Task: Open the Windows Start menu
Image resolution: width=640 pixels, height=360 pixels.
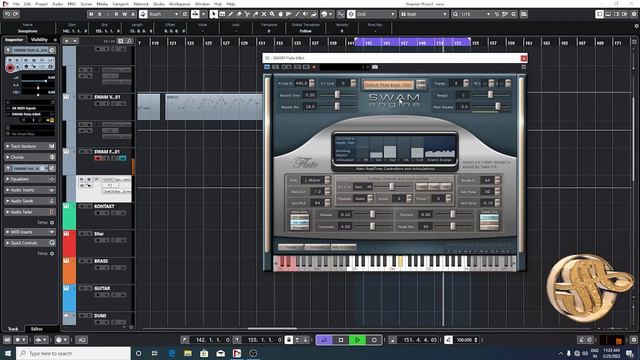Action: pos(8,353)
